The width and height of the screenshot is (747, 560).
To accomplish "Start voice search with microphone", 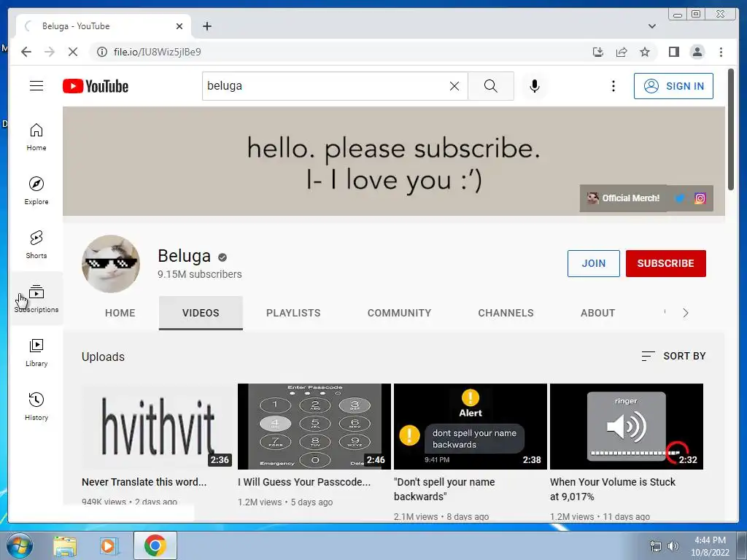I will click(x=535, y=86).
